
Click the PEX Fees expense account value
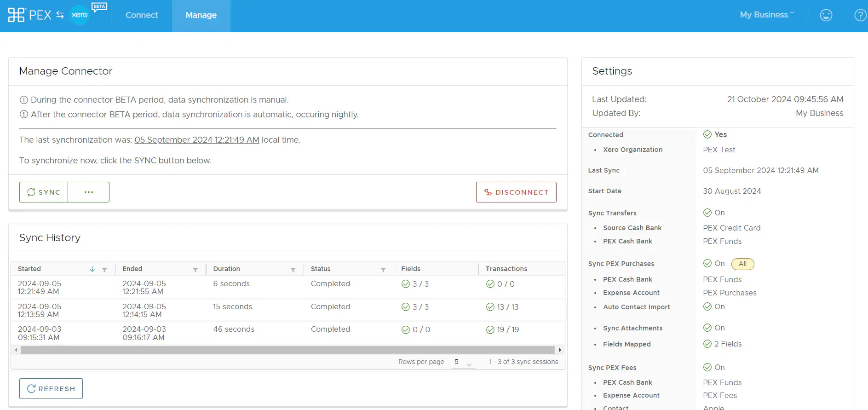[720, 395]
